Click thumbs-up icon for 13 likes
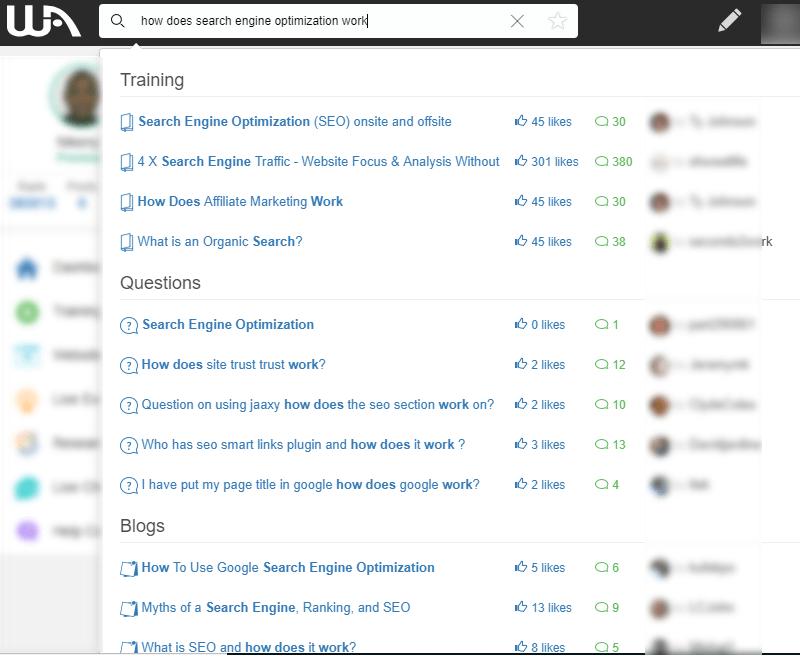The image size is (800, 655). (x=521, y=607)
